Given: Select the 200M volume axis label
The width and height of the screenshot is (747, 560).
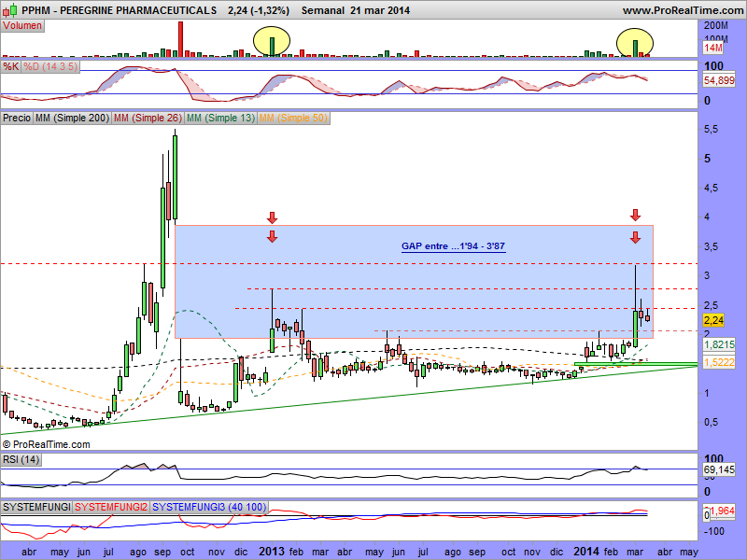Looking at the screenshot, I should (716, 26).
